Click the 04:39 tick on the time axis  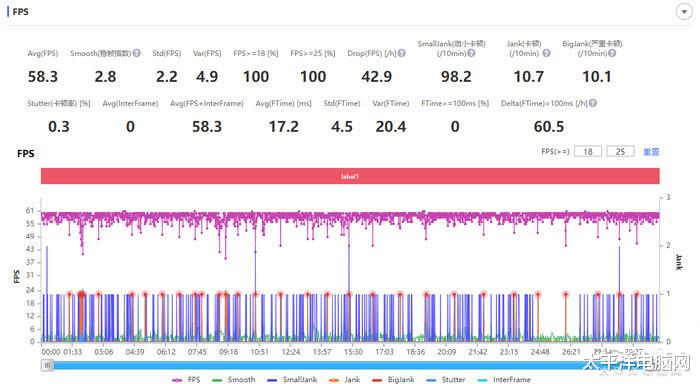(135, 352)
